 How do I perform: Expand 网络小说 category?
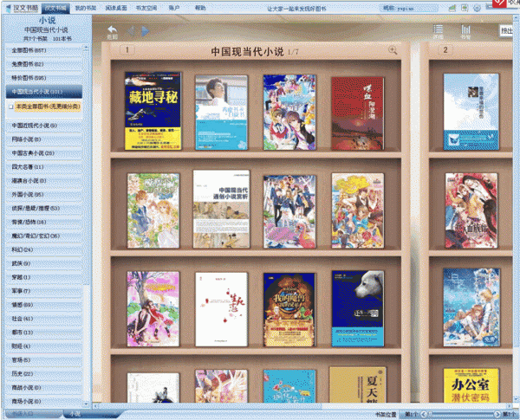click(x=44, y=139)
